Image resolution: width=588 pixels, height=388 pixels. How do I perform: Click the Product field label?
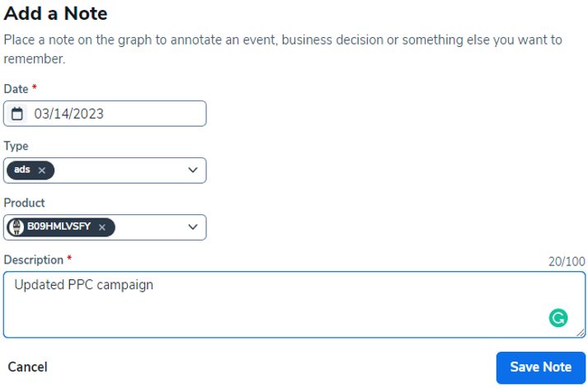[24, 202]
